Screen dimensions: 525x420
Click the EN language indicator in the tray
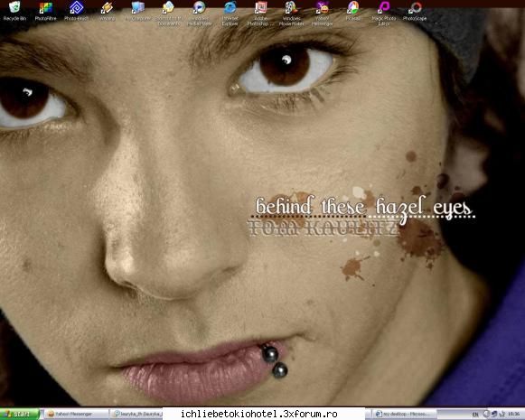click(x=475, y=415)
